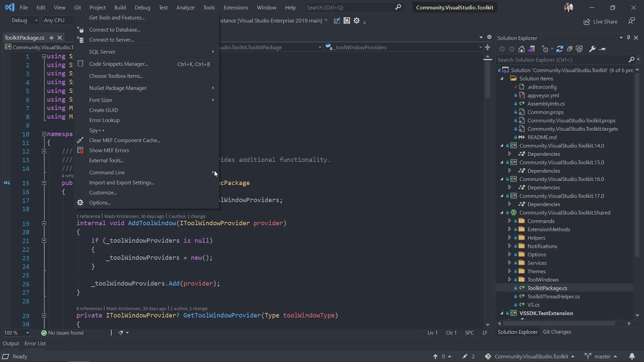Click the up-arrow unpushed commits indicator
644x362 pixels.
[x=436, y=356]
